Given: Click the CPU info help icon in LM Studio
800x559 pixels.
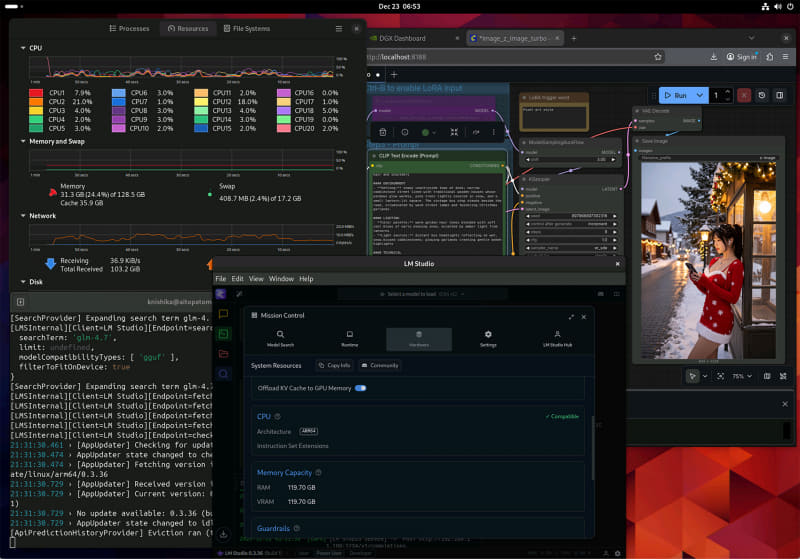Looking at the screenshot, I should (x=278, y=417).
